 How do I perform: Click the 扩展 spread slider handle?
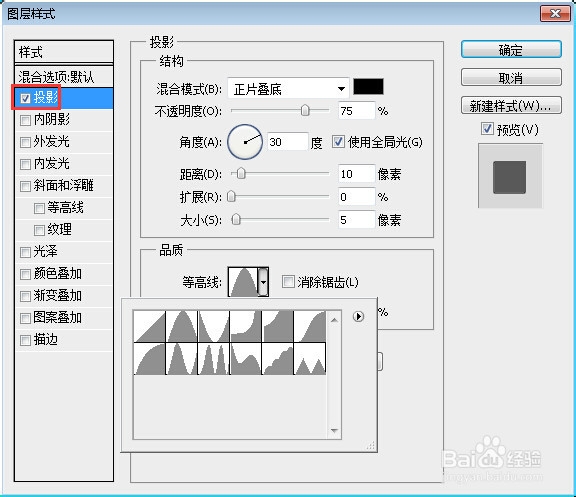coord(231,197)
